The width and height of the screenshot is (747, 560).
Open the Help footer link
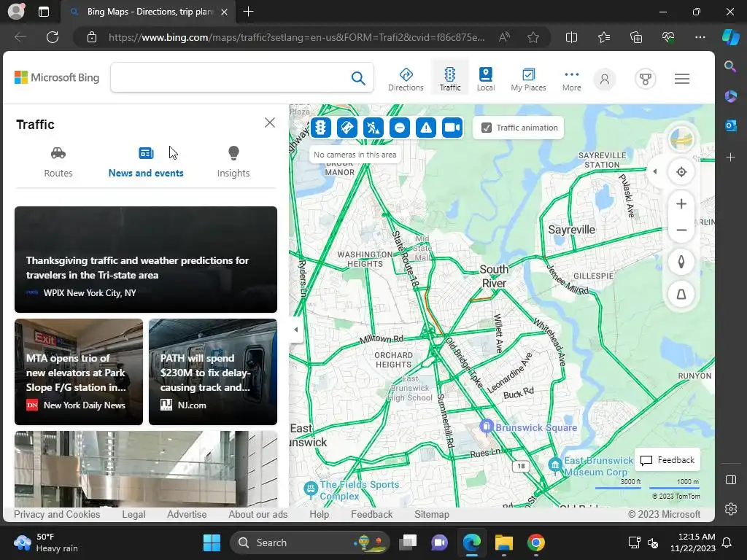click(x=319, y=514)
